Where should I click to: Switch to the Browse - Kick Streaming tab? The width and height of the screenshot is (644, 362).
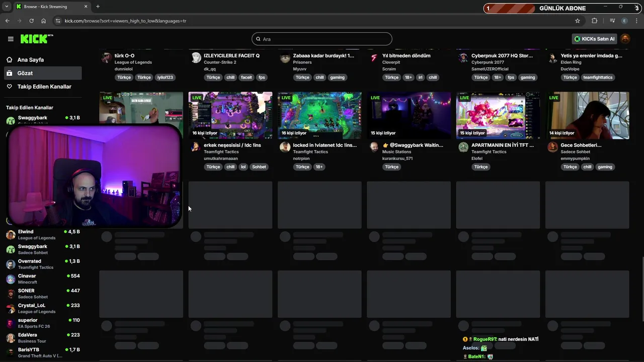[46, 7]
